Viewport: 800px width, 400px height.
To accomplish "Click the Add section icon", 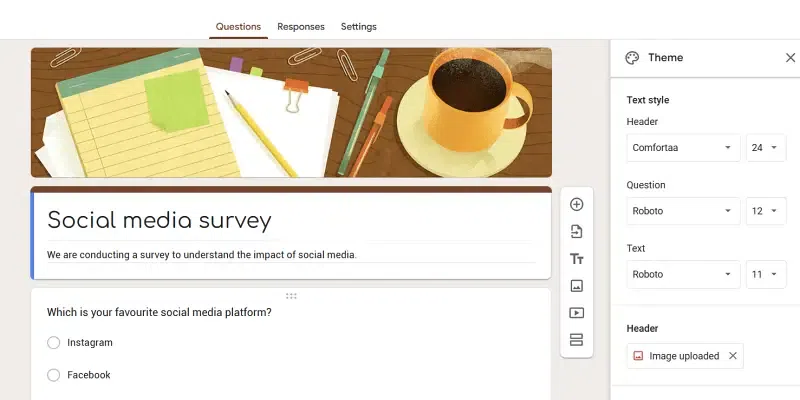I will pos(576,340).
